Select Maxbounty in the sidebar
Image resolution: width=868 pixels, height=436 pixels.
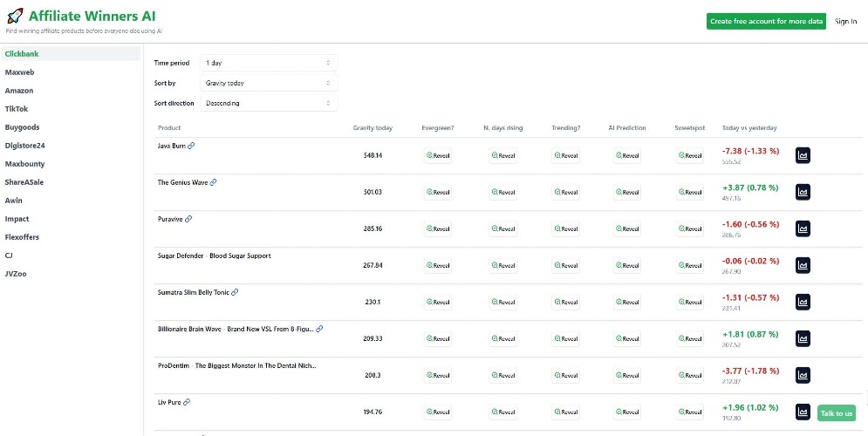[25, 164]
